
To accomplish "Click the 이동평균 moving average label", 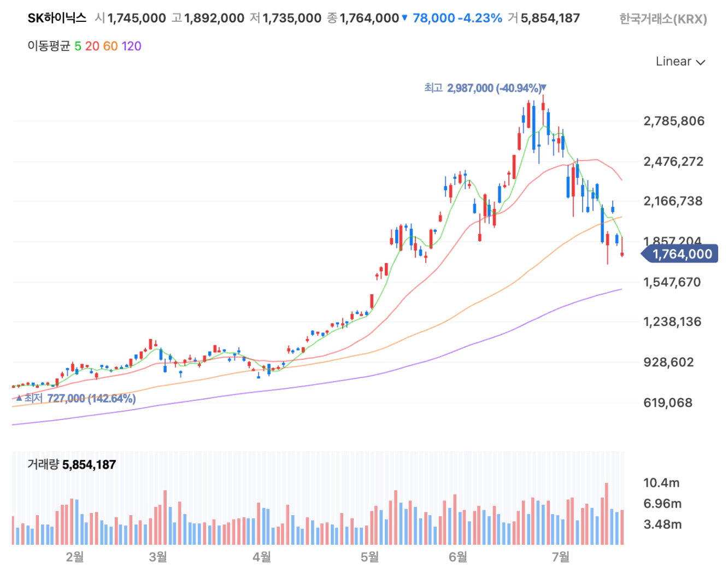I will 49,46.
